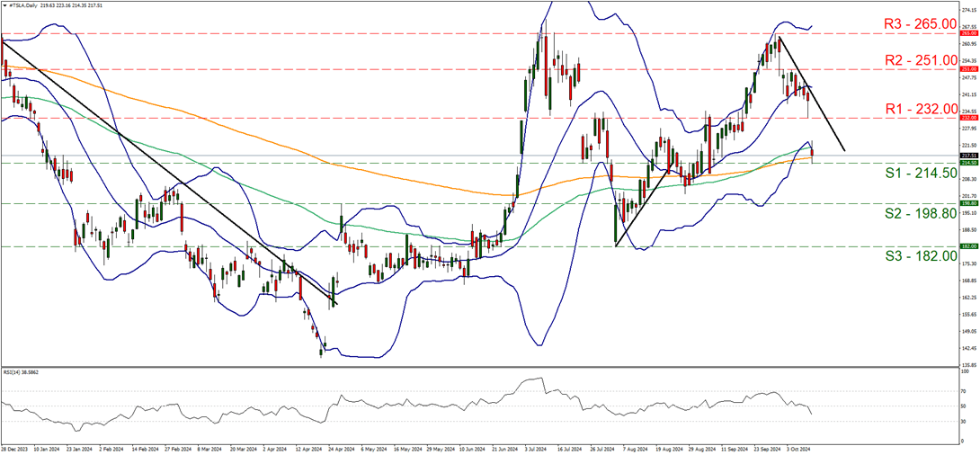The height and width of the screenshot is (455, 980).
Task: Click the 195.05 price axis value
Action: tap(968, 212)
